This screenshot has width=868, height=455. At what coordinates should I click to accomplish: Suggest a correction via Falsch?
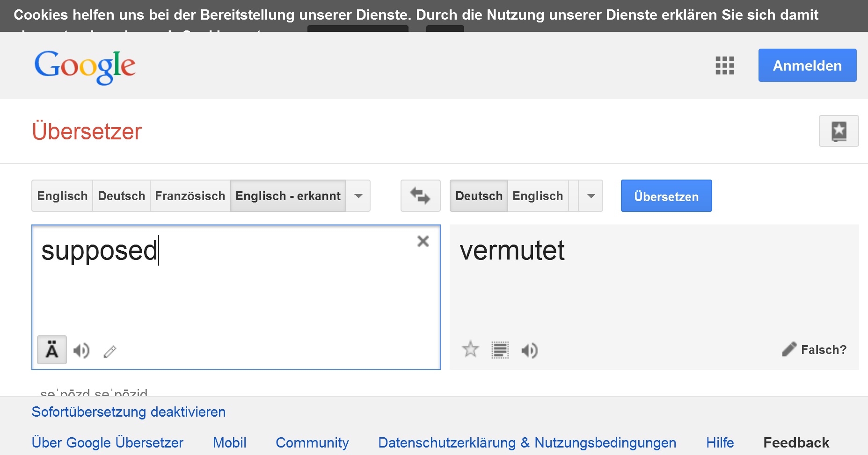click(x=814, y=349)
